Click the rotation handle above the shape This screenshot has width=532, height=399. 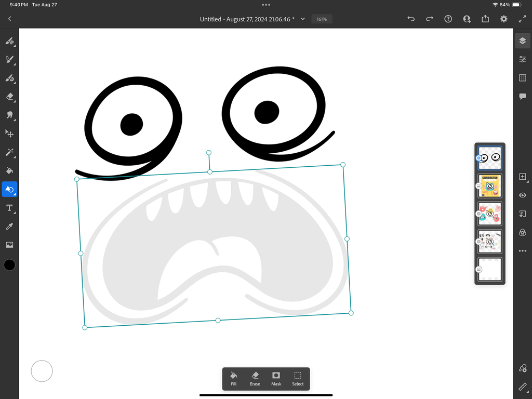click(209, 153)
